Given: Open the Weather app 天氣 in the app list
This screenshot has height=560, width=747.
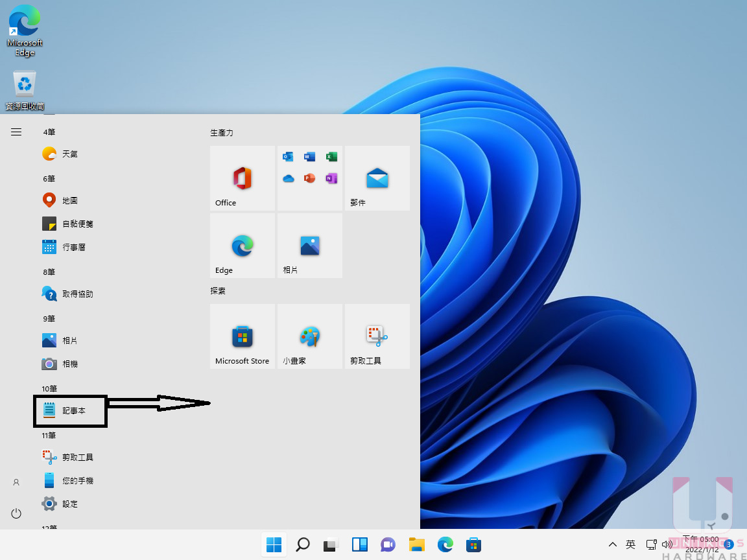Looking at the screenshot, I should pyautogui.click(x=60, y=154).
